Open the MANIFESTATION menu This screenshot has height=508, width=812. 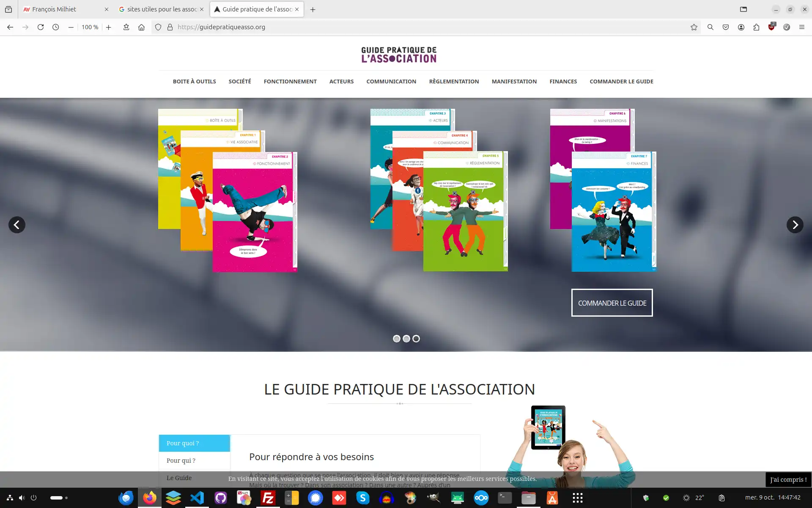point(514,81)
